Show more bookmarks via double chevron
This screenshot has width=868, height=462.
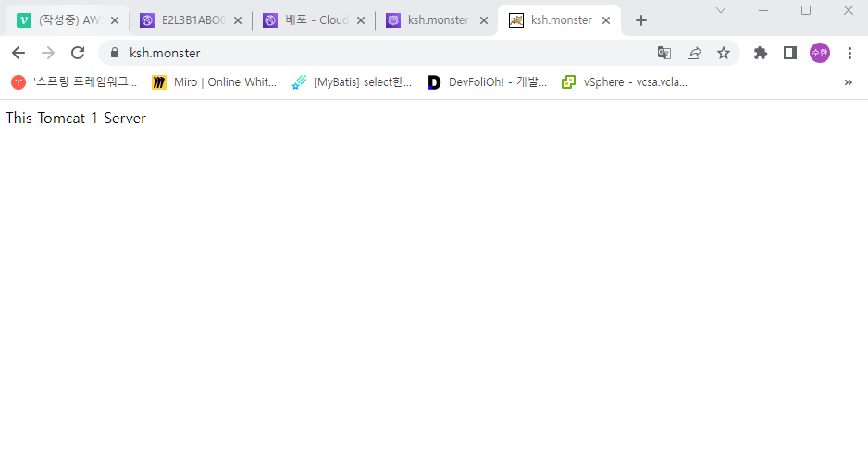click(848, 82)
